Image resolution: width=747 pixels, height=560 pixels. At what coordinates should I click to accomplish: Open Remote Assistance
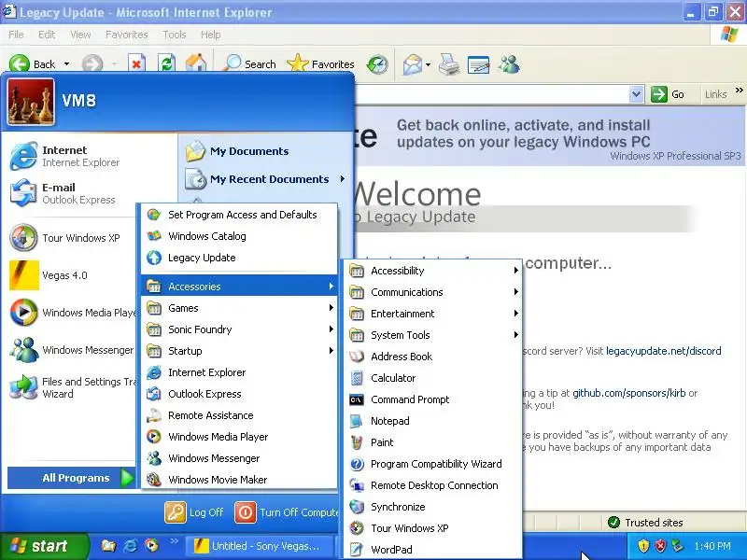(x=239, y=415)
